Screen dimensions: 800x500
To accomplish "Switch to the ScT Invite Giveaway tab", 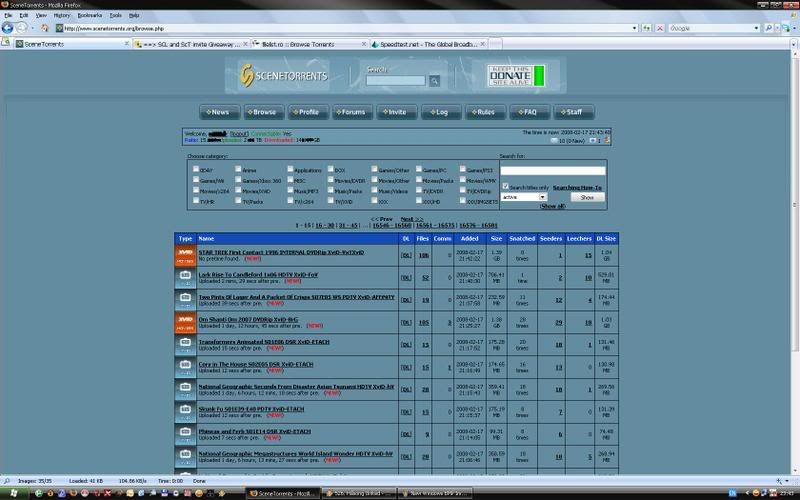I will 191,44.
